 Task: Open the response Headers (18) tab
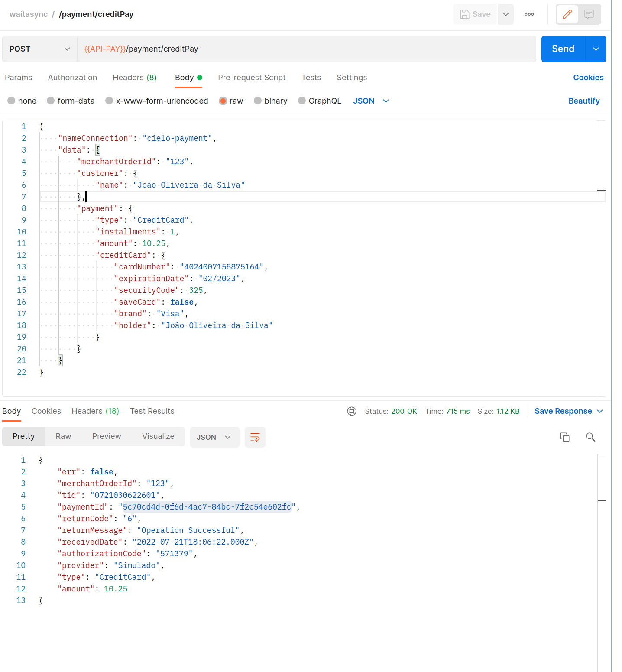pos(95,411)
